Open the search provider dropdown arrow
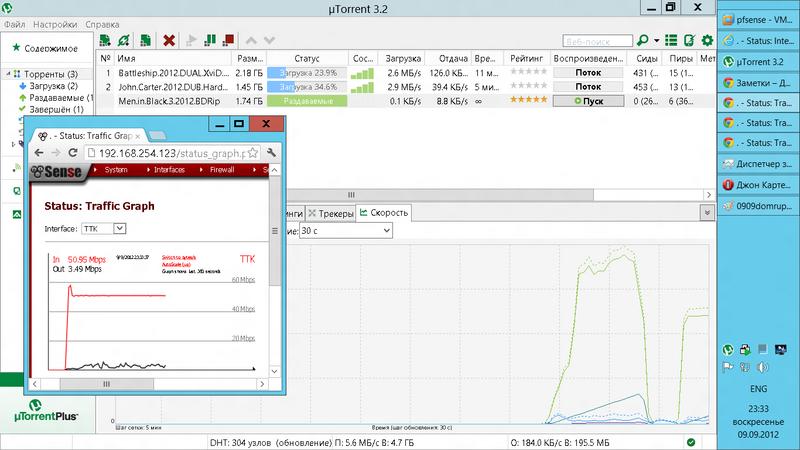Image resolution: width=800 pixels, height=450 pixels. click(x=657, y=41)
